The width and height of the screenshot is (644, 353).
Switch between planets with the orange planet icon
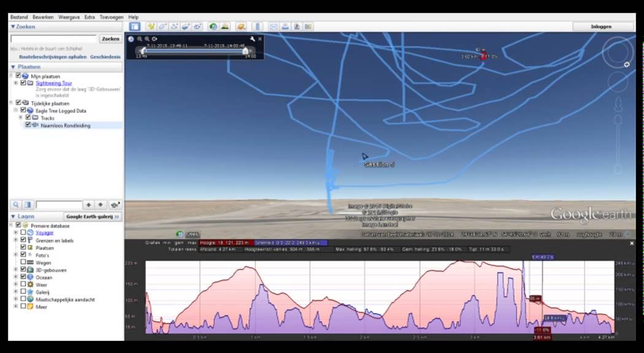241,27
